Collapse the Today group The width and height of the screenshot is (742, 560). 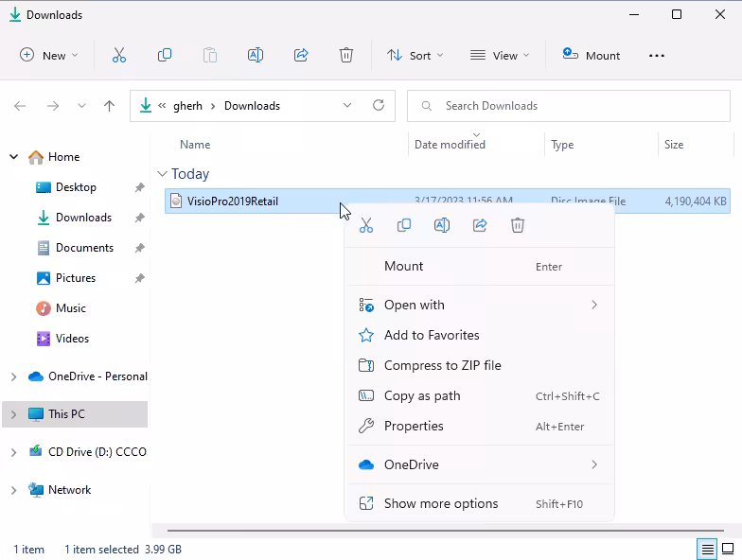click(163, 174)
